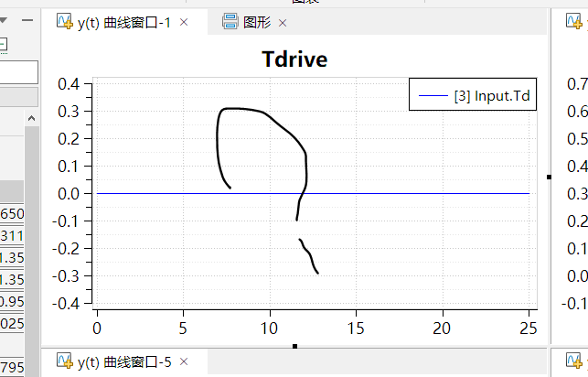
Task: Click the curve icon on upper right panel tab
Action: pyautogui.click(x=574, y=21)
